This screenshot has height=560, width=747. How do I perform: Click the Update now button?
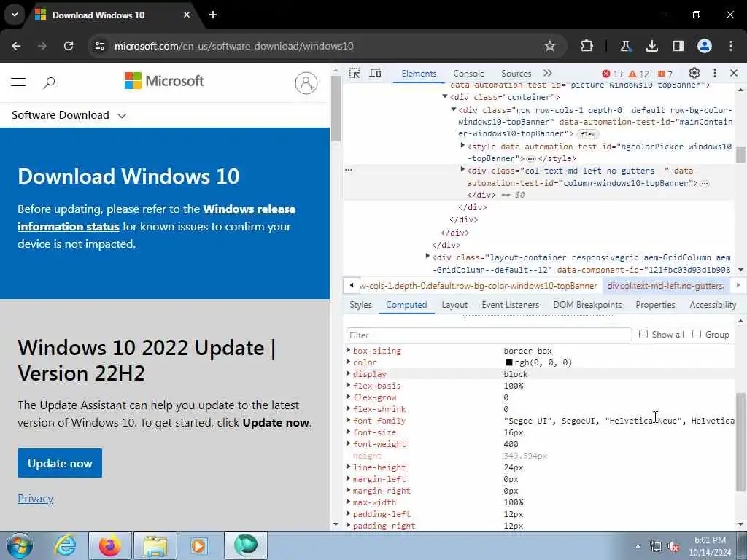[x=60, y=463]
